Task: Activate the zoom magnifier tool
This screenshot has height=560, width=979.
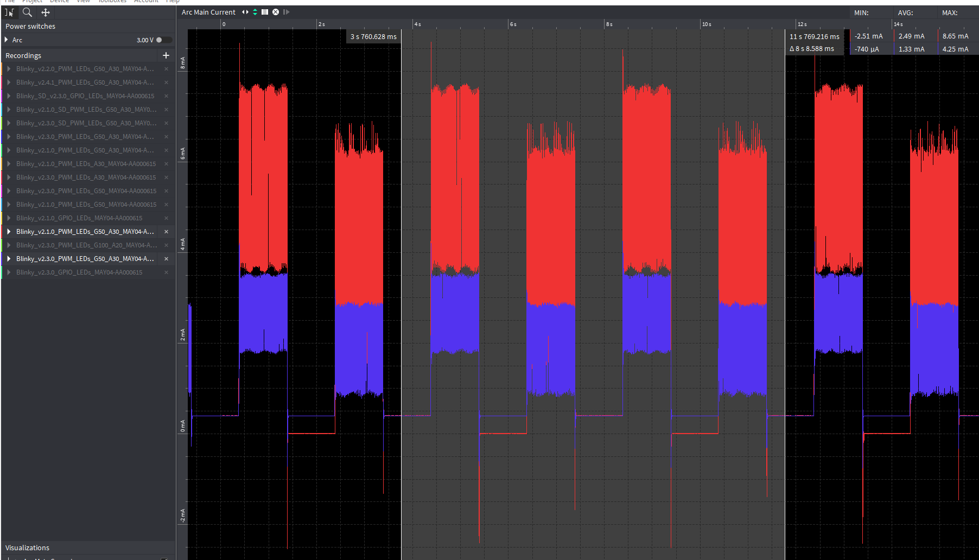Action: (x=27, y=12)
